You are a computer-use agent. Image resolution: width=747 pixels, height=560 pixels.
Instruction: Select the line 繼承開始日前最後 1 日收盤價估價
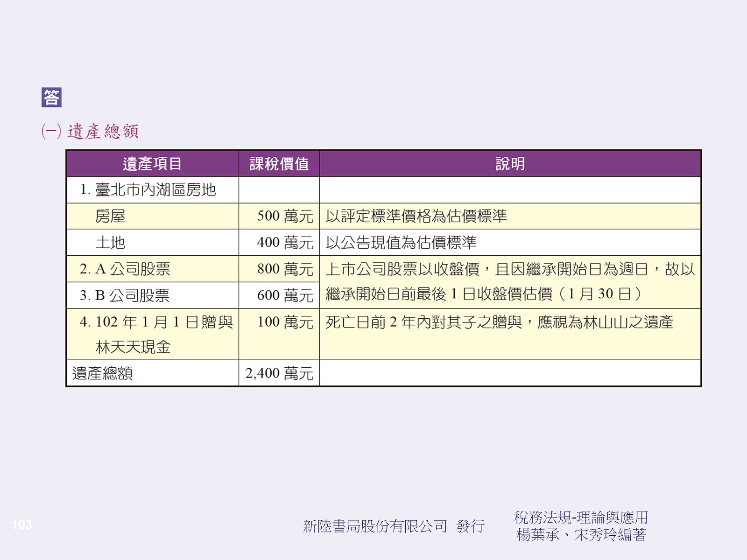[x=484, y=294]
